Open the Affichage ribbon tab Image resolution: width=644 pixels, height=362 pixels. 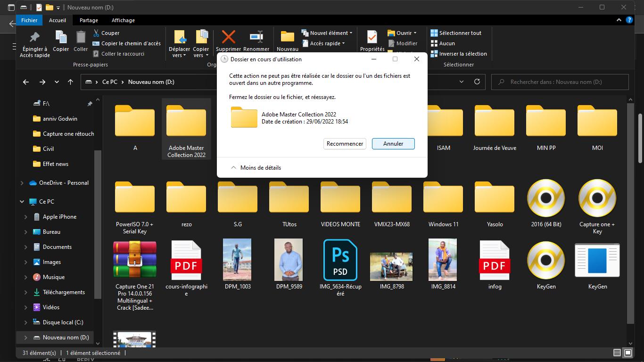tap(123, 20)
